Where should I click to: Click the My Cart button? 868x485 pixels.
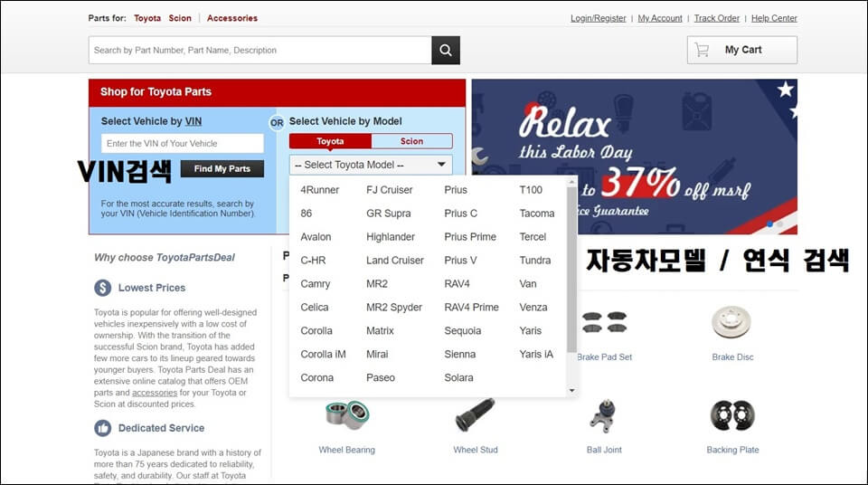pos(741,50)
